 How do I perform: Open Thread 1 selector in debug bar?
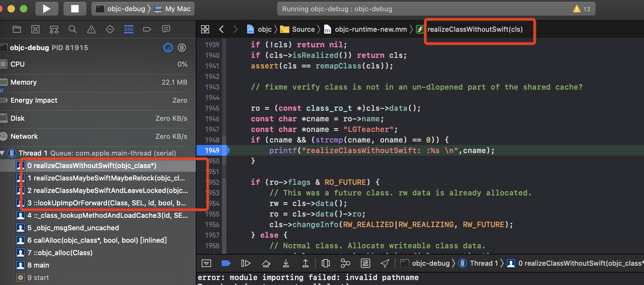[x=478, y=264]
